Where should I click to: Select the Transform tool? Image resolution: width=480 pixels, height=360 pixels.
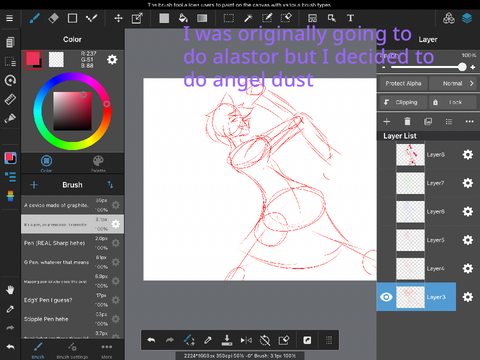[137, 18]
